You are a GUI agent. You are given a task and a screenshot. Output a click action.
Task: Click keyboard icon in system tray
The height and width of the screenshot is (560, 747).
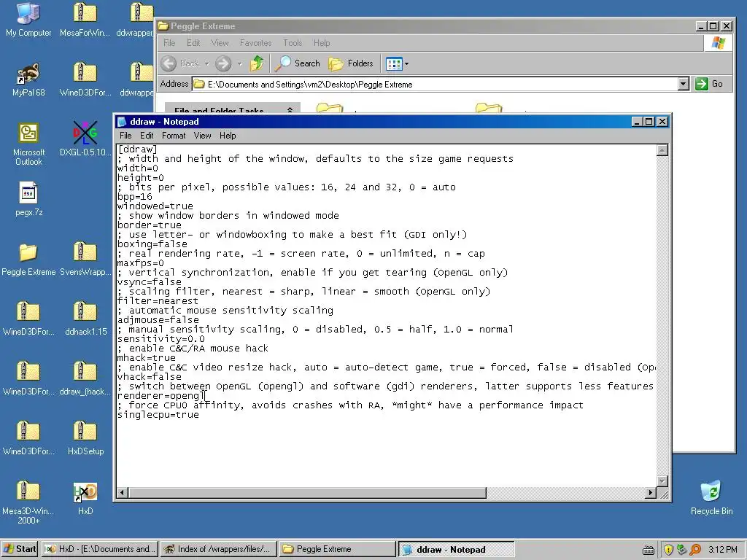coord(649,551)
